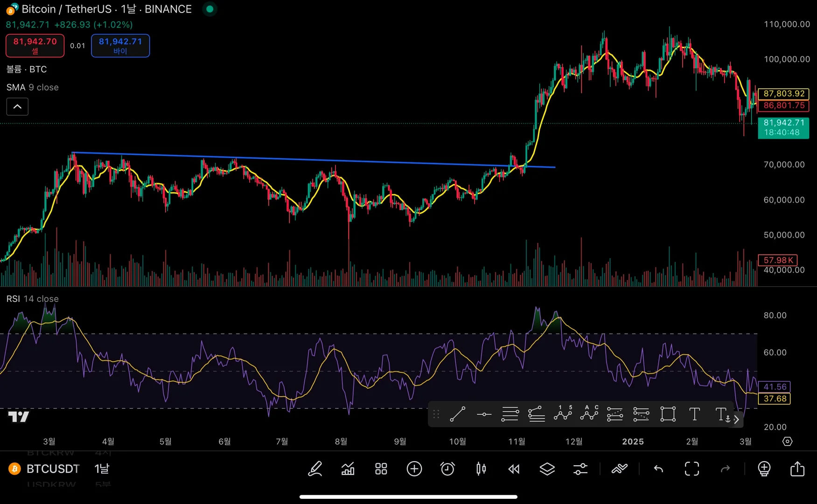Tap the 57.98K volume label

(778, 260)
